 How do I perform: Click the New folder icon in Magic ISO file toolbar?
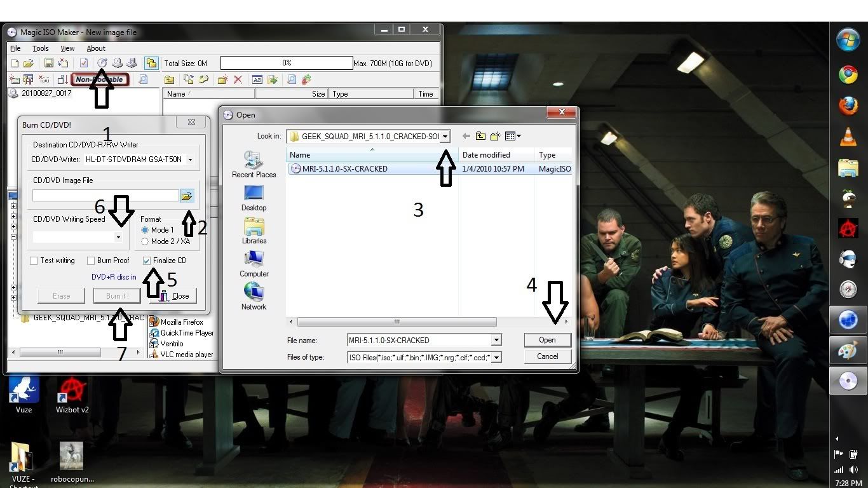click(222, 79)
